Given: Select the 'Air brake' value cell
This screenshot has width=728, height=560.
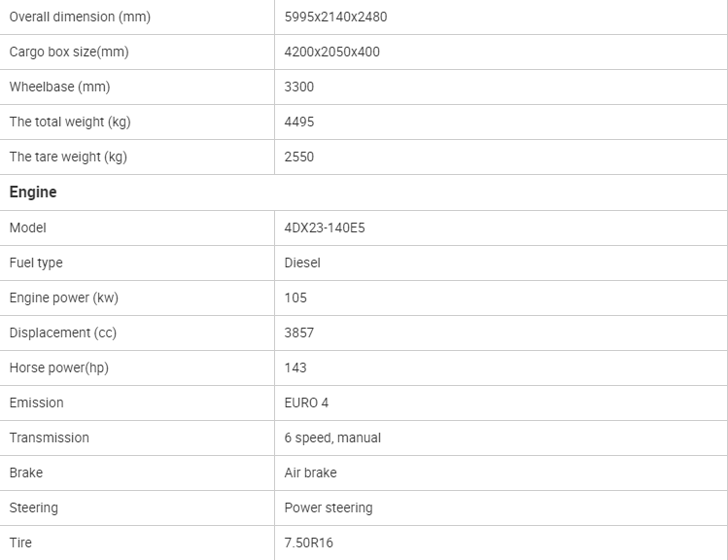Looking at the screenshot, I should [x=311, y=472].
